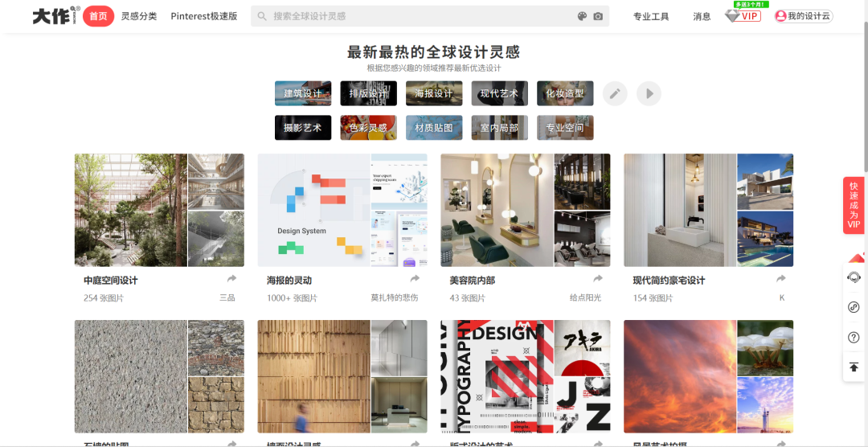Open customer service headset icon
Viewport: 868px width, 447px height.
tap(854, 277)
